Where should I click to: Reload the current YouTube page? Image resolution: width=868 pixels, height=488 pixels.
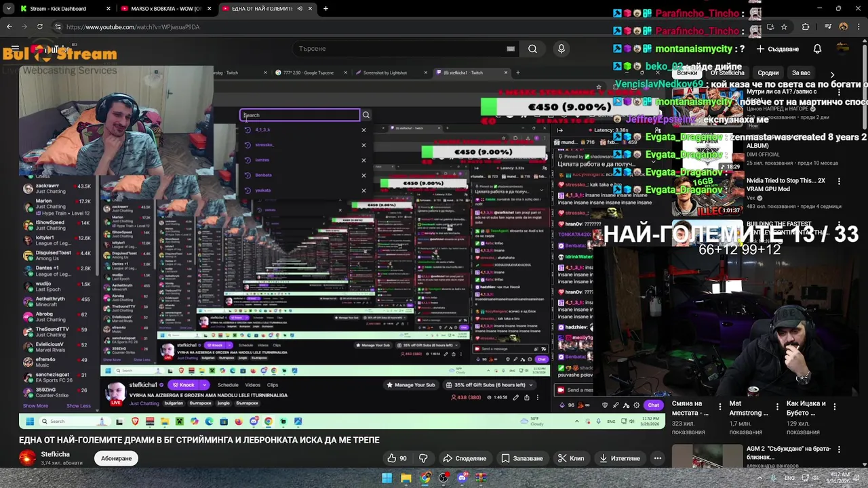(x=39, y=27)
